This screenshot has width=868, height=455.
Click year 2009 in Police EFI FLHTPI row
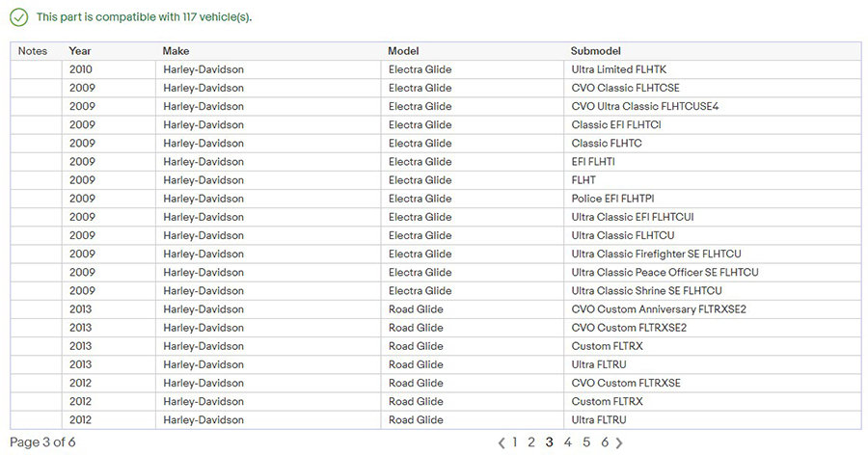click(x=109, y=199)
